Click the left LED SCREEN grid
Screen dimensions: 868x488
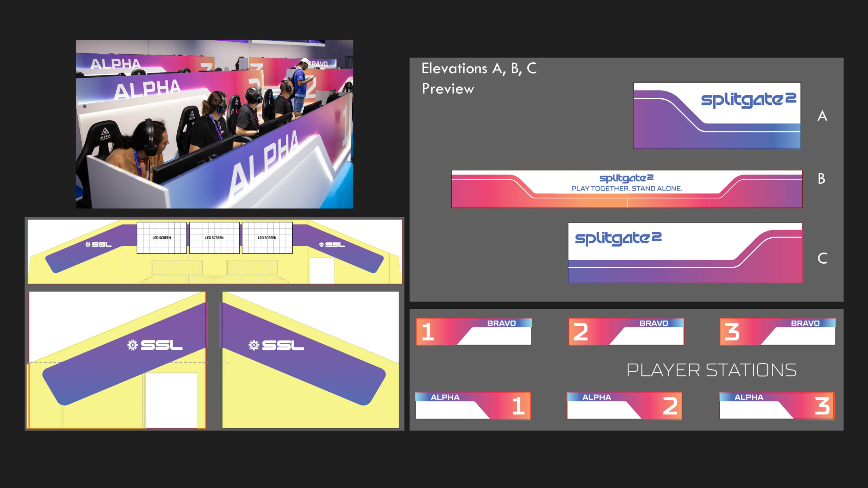pyautogui.click(x=162, y=238)
